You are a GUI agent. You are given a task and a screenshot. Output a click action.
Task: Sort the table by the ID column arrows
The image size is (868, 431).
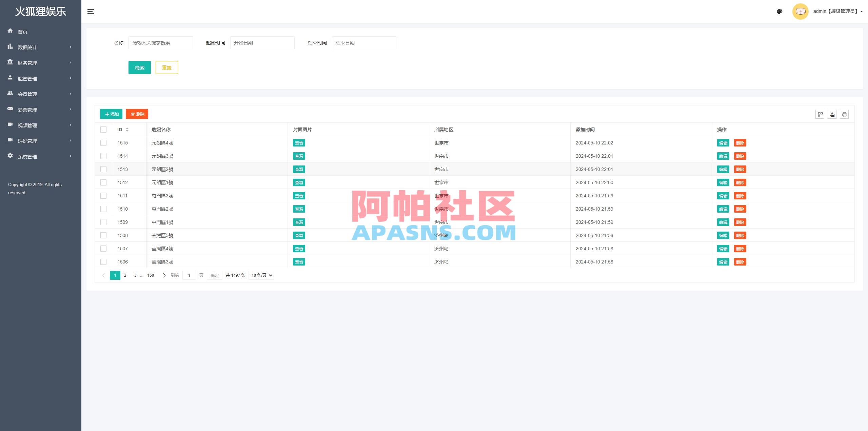point(127,129)
